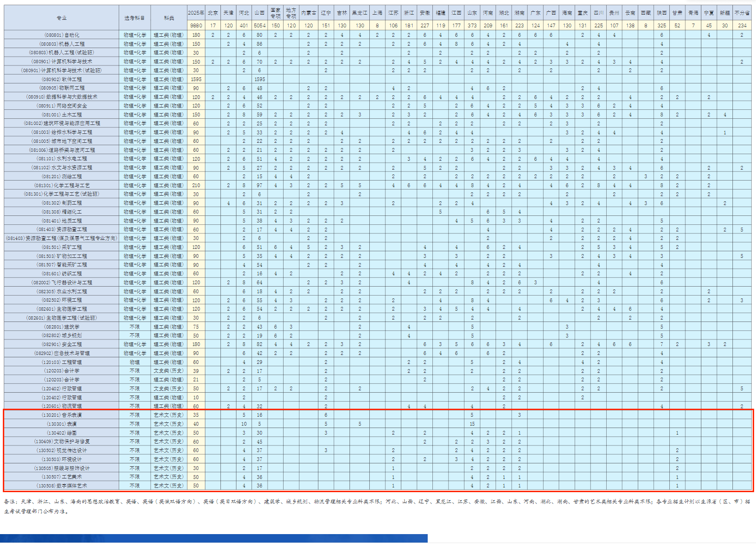This screenshot has height=544, width=756.
Task: Select the 国家专项 column header
Action: (x=276, y=13)
